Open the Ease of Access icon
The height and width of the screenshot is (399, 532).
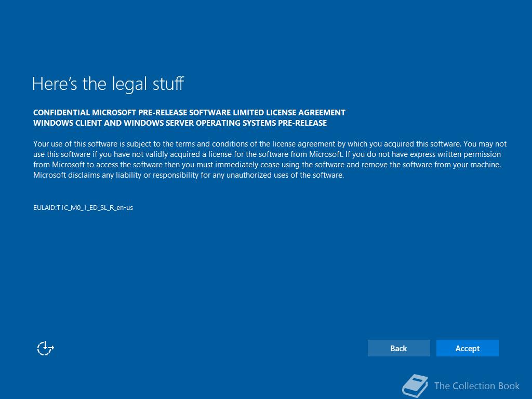45,348
